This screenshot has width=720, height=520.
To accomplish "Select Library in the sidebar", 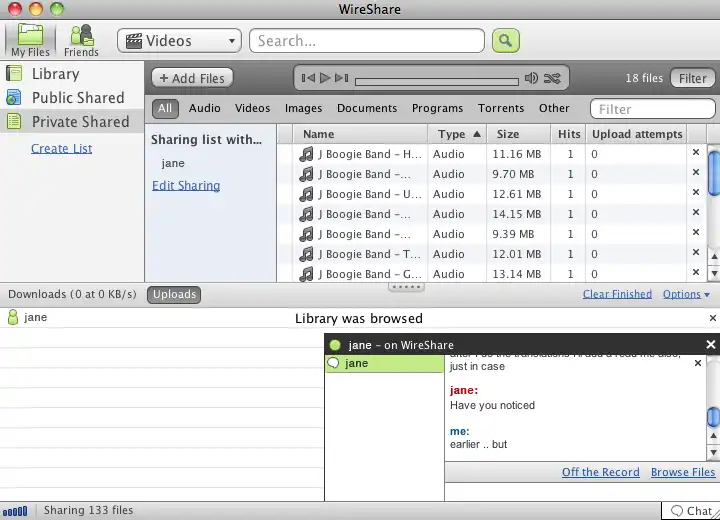I will point(72,73).
